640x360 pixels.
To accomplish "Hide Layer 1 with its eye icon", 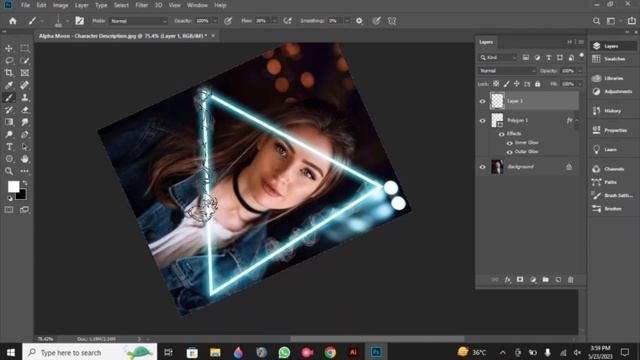I will [482, 101].
